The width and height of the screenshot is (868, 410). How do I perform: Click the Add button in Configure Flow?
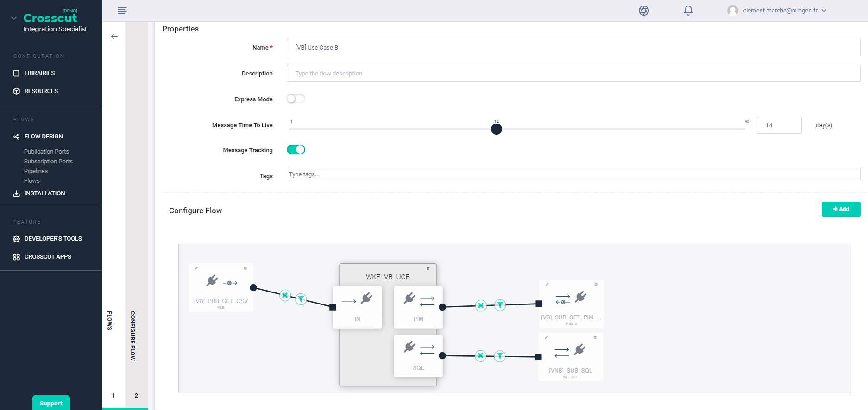point(841,209)
